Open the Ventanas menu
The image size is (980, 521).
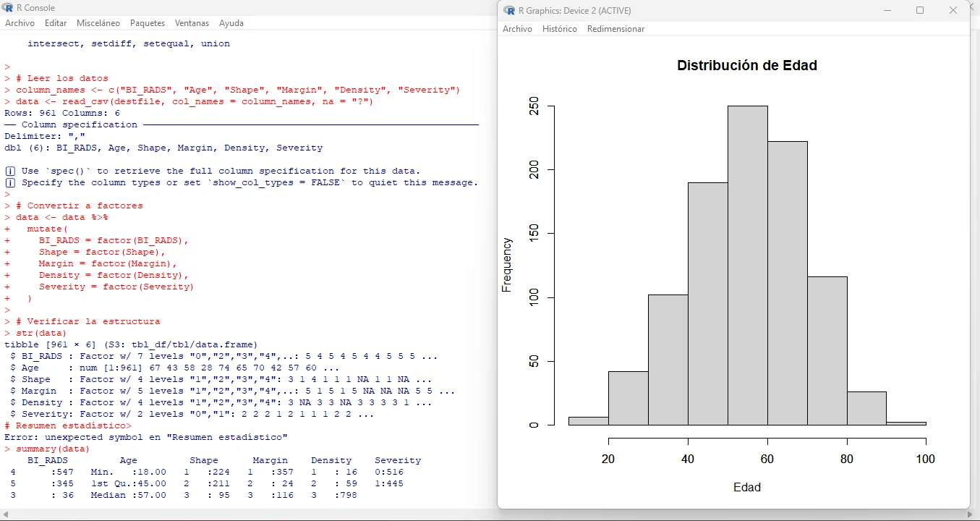pos(192,22)
